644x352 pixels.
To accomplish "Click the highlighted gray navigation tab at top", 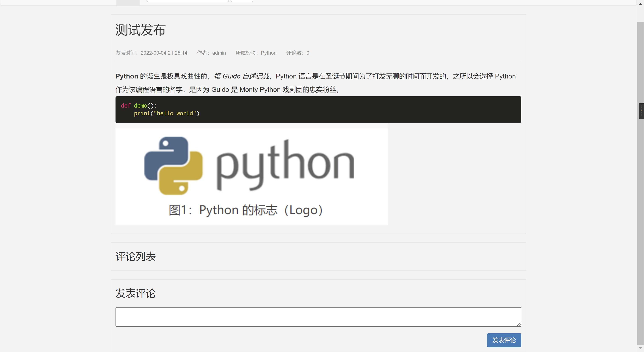I will 128,3.
